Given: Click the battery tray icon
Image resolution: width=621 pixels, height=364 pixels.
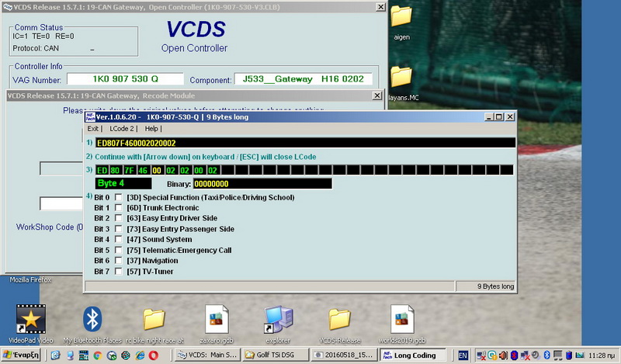Looking at the screenshot, I should [569, 355].
